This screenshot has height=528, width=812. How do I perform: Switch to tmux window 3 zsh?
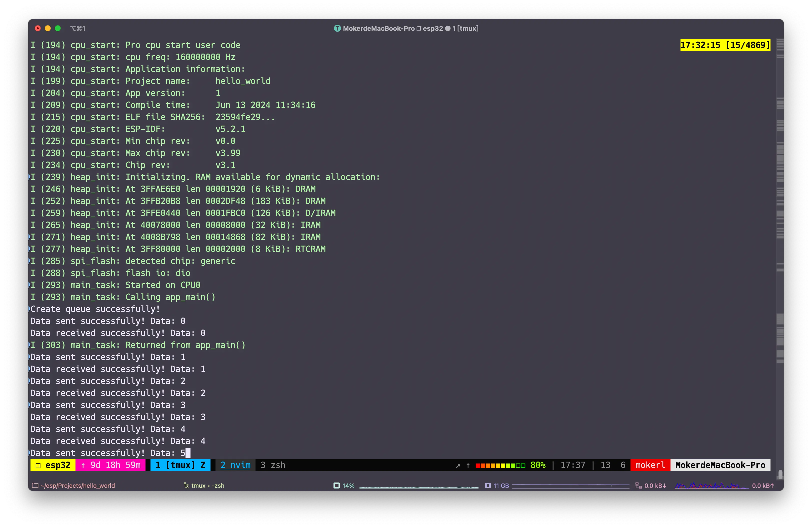[272, 465]
